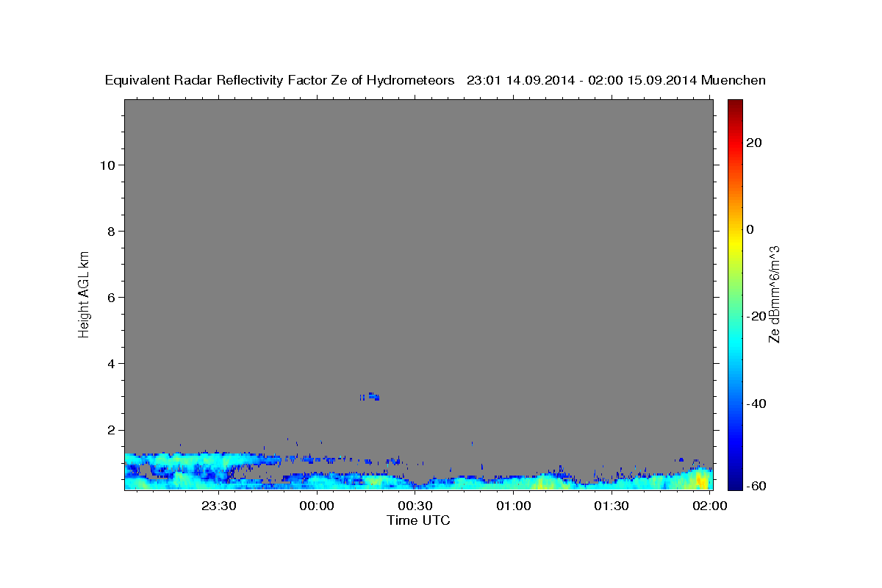
Task: Click the height tick label 4
Action: point(112,363)
